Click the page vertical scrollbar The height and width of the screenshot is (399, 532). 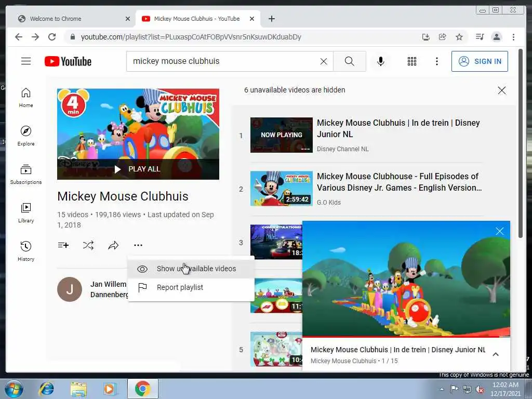coord(521,143)
